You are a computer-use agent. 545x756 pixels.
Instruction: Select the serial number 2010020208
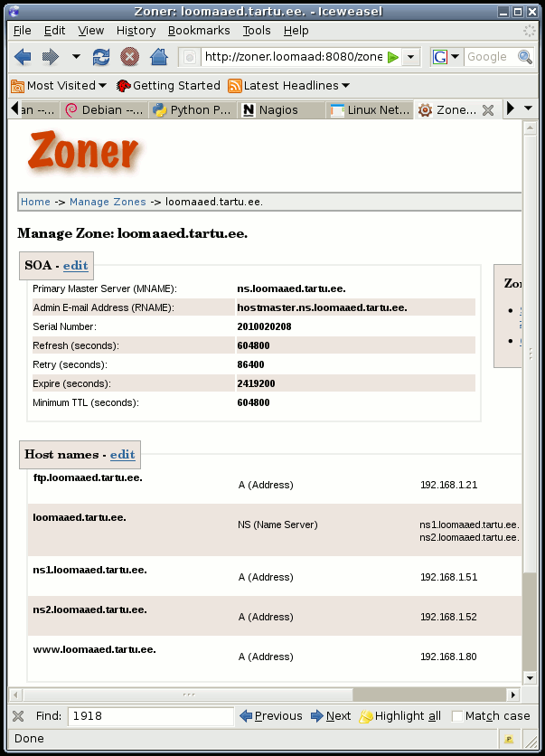264,326
